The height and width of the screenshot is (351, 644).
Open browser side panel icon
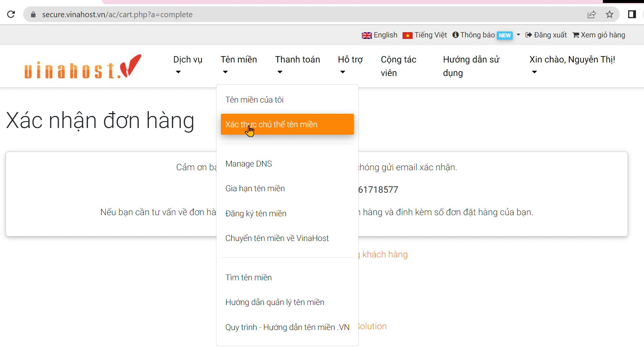pyautogui.click(x=632, y=14)
